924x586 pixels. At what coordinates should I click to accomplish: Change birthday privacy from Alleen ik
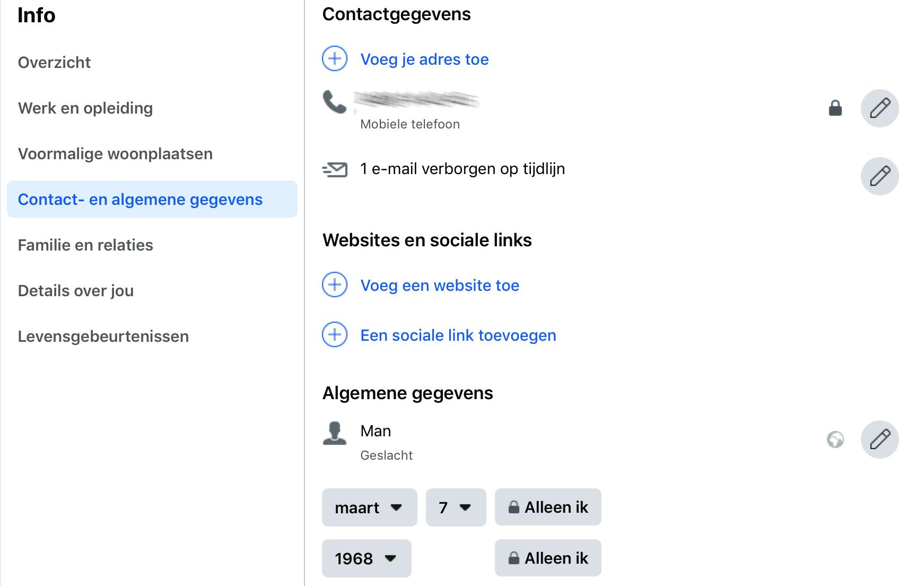click(x=548, y=507)
